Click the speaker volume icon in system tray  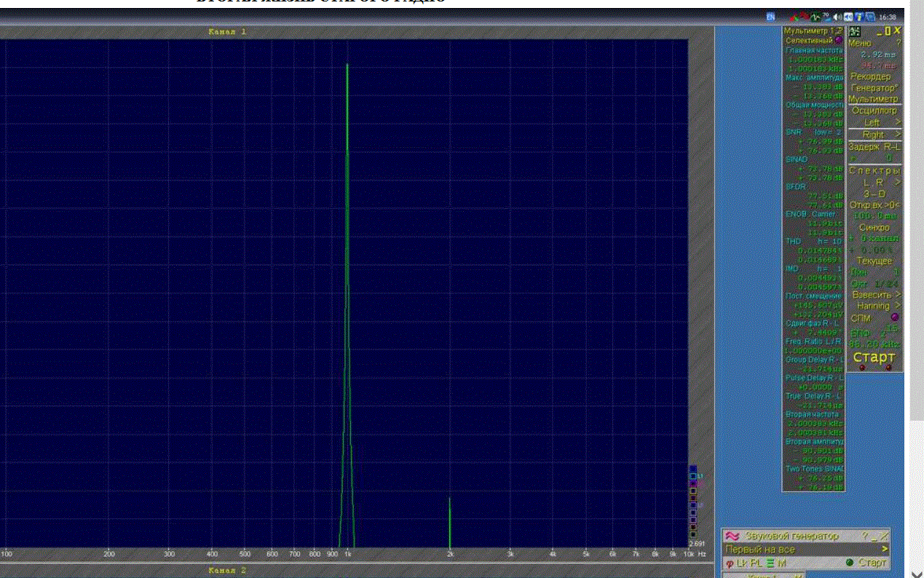point(838,16)
